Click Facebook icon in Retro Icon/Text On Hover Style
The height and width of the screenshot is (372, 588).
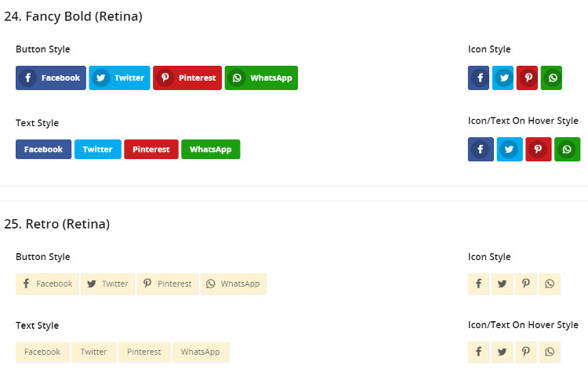[478, 352]
